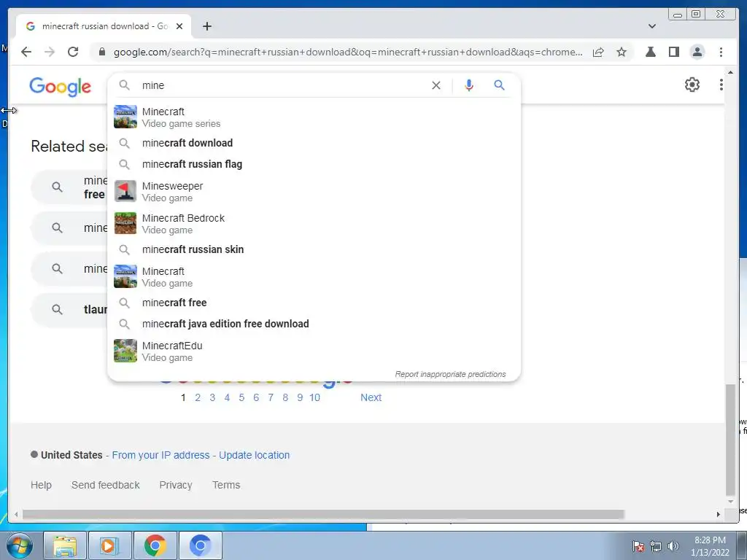The width and height of the screenshot is (747, 560).
Task: Click the scroll right arrow
Action: pyautogui.click(x=719, y=514)
